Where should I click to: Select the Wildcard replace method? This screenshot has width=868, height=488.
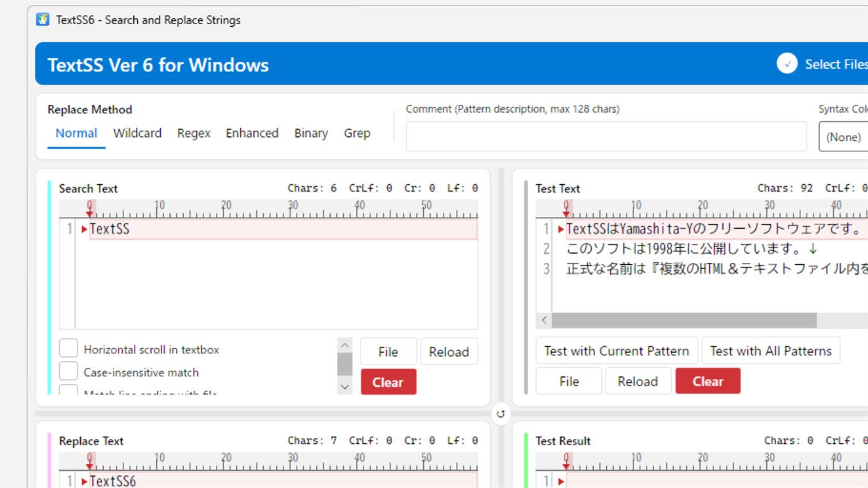click(x=137, y=133)
